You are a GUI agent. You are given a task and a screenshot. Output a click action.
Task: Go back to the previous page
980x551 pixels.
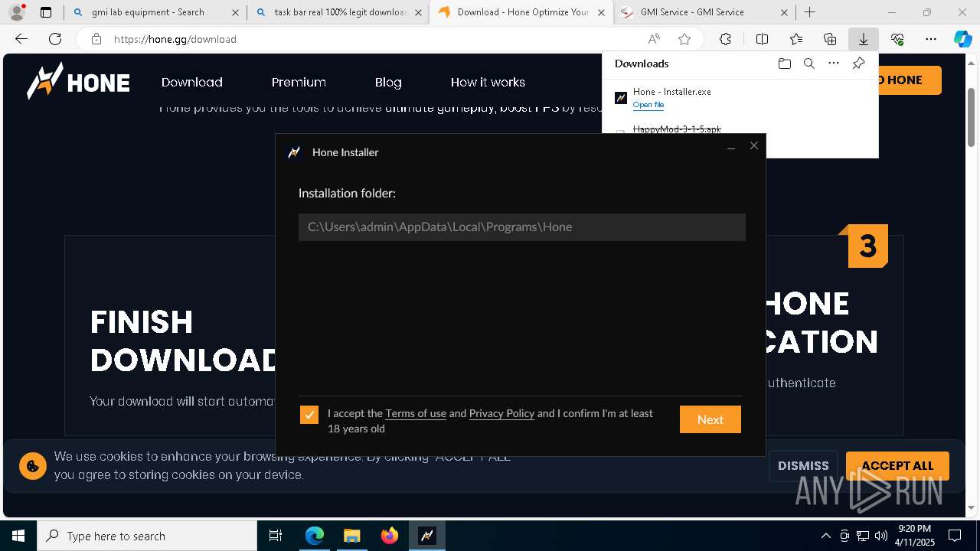coord(21,39)
